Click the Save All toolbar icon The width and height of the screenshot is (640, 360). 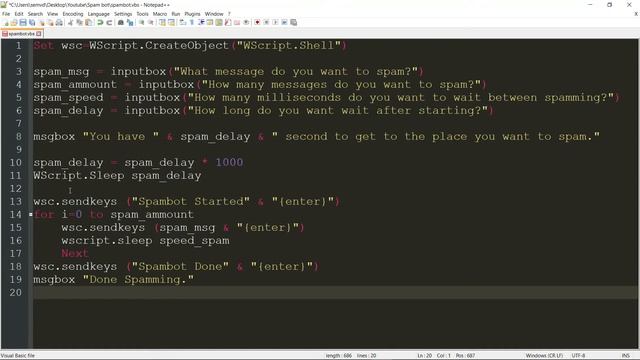tap(32, 22)
